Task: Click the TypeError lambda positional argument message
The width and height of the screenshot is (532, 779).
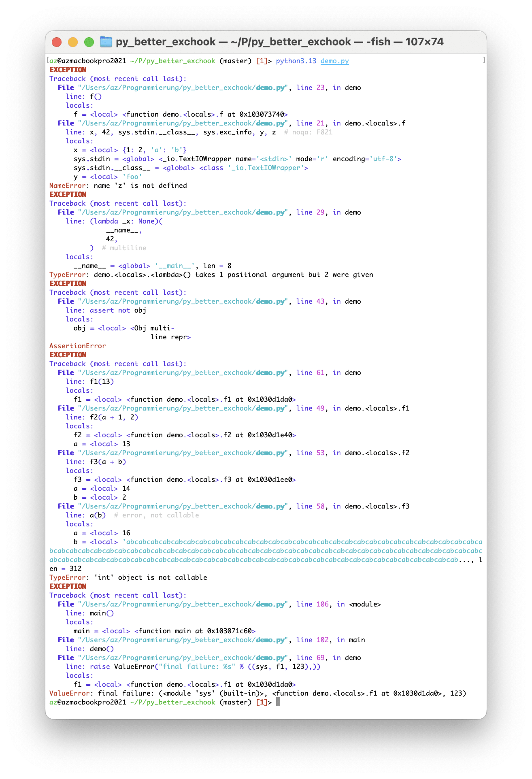Action: [x=211, y=275]
